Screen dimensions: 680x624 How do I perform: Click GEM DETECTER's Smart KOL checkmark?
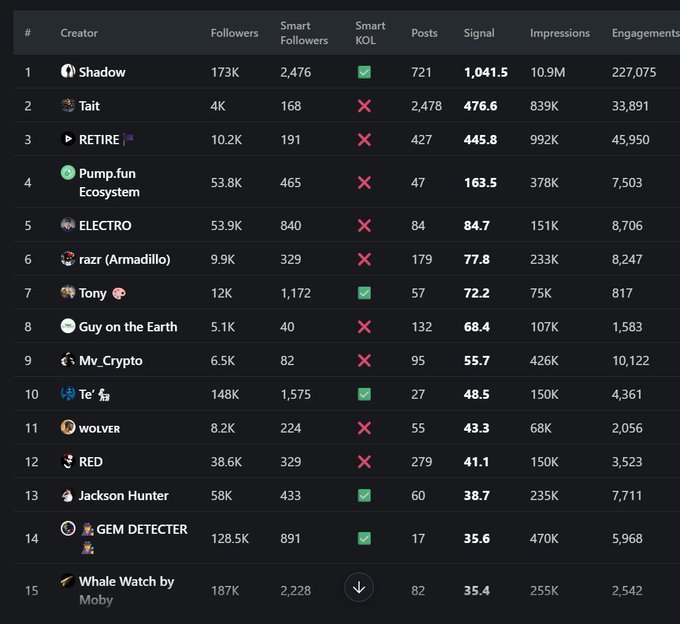[x=364, y=538]
